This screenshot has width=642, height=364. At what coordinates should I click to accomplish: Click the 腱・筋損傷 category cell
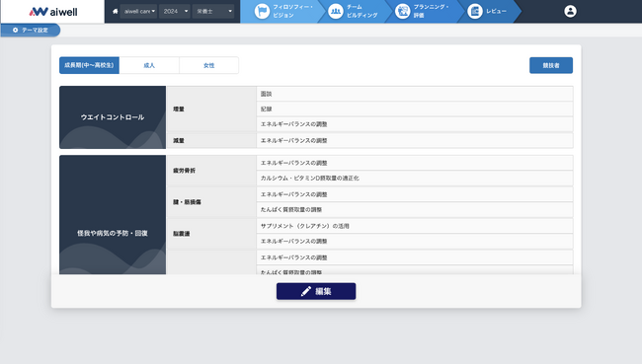click(x=211, y=202)
